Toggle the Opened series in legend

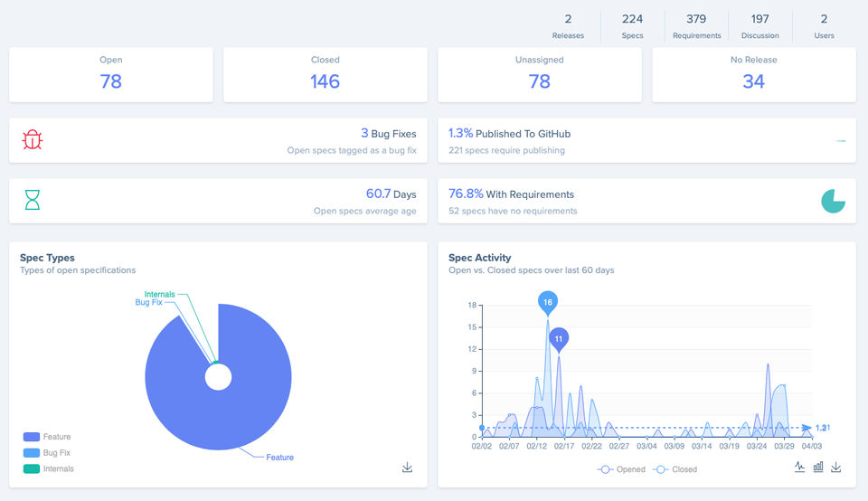[621, 469]
